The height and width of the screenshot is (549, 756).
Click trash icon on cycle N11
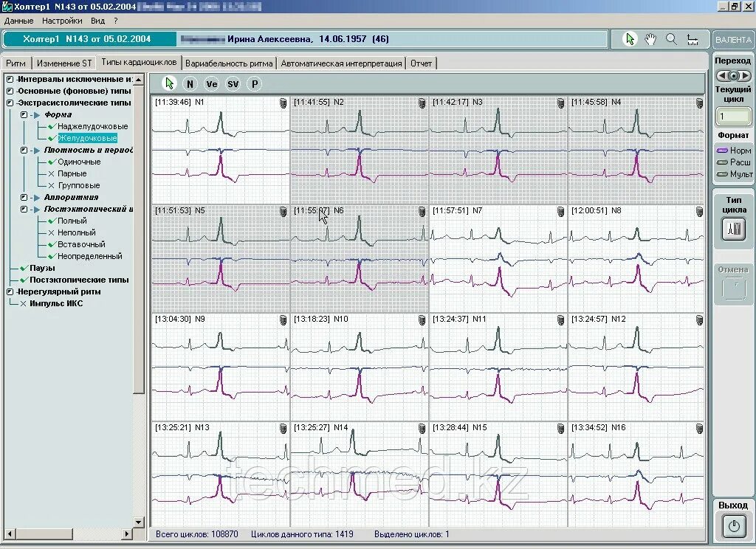[x=561, y=320]
